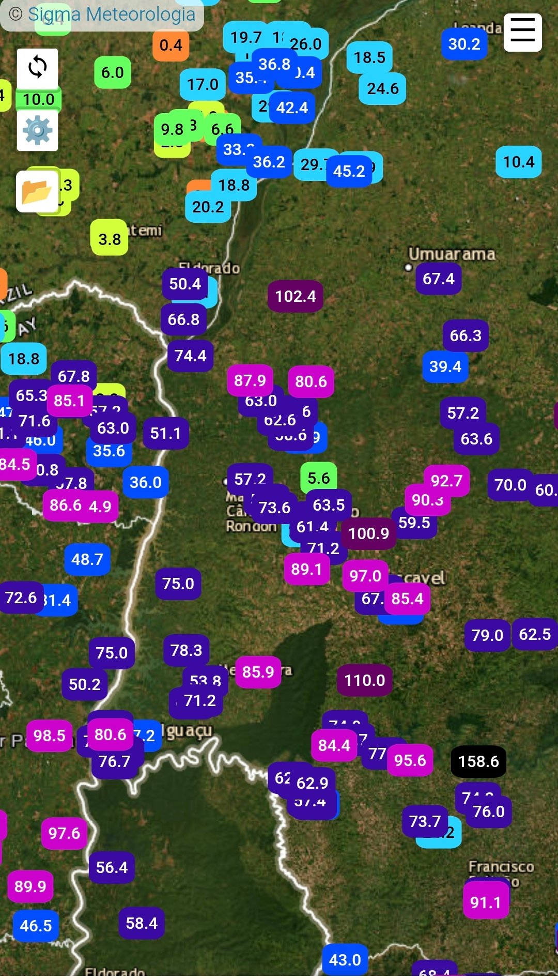Viewport: 558px width, 980px height.
Task: Open the hamburger menu
Action: click(522, 33)
